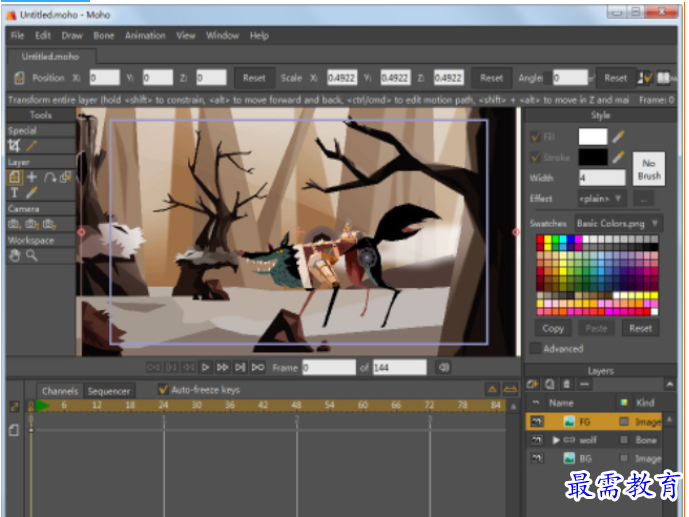Step forward one frame
Image resolution: width=689 pixels, height=517 pixels.
[x=222, y=367]
